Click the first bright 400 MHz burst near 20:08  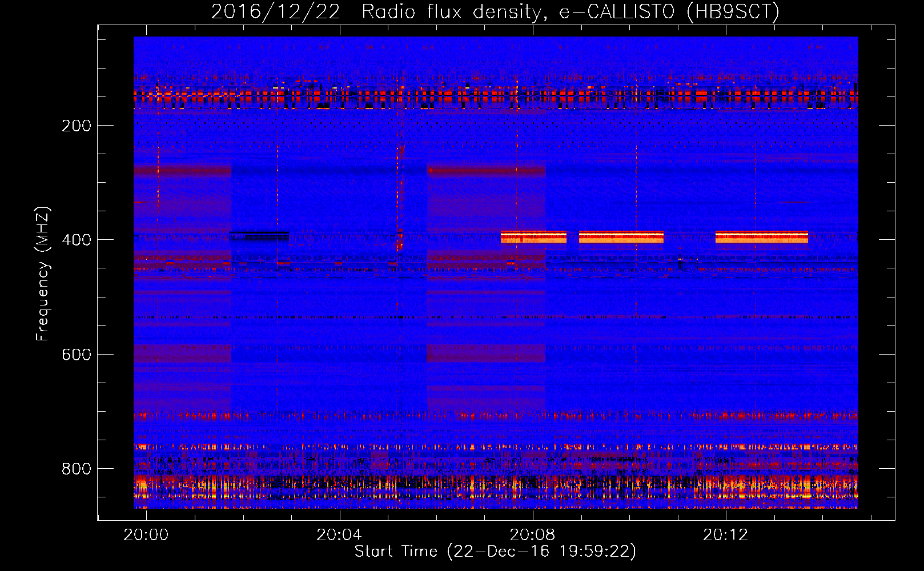533,237
